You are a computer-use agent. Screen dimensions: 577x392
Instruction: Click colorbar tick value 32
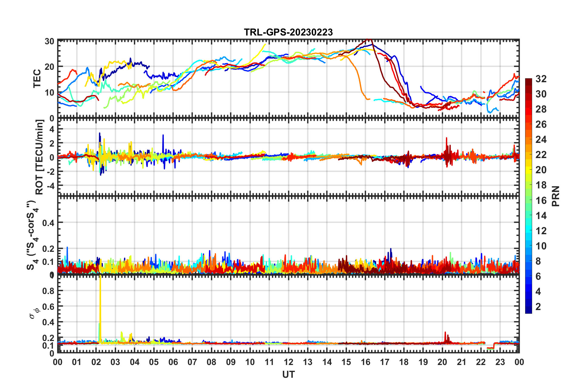(541, 79)
